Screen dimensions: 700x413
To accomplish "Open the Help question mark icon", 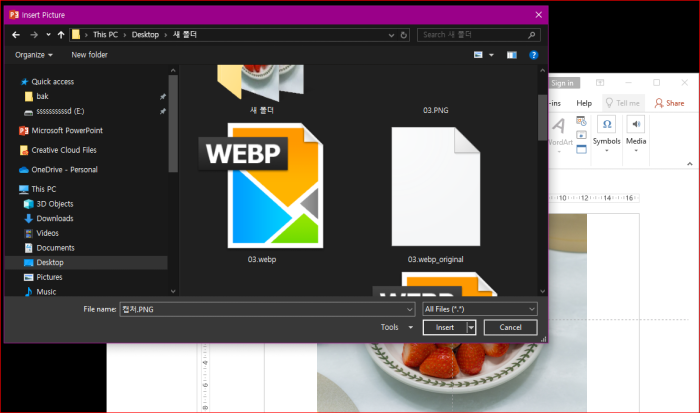I will [x=533, y=55].
